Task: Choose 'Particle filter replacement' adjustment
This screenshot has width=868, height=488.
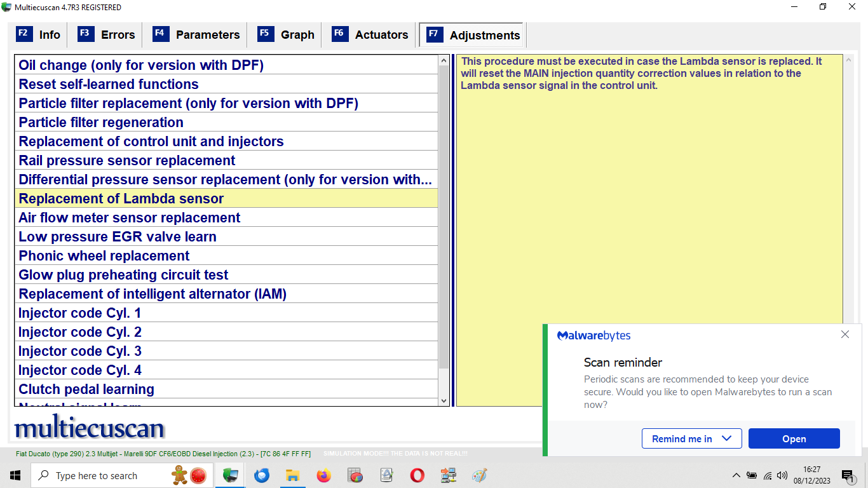Action: tap(226, 103)
